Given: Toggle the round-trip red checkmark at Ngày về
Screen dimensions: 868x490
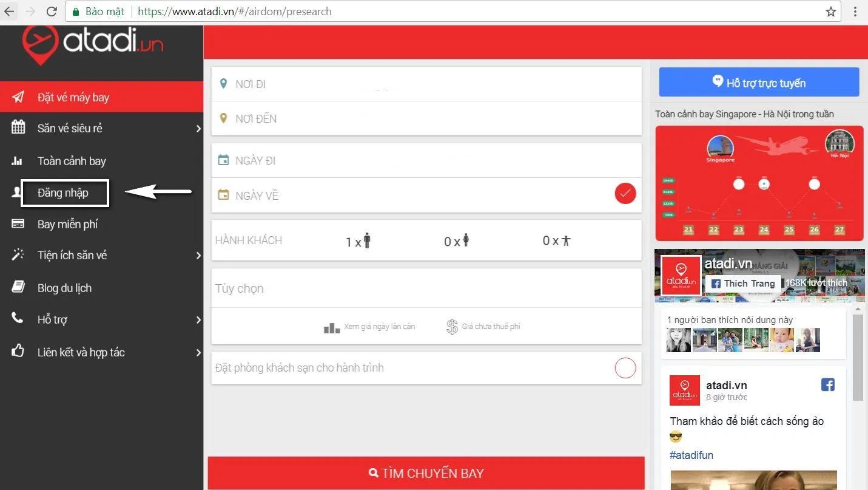Looking at the screenshot, I should (625, 194).
